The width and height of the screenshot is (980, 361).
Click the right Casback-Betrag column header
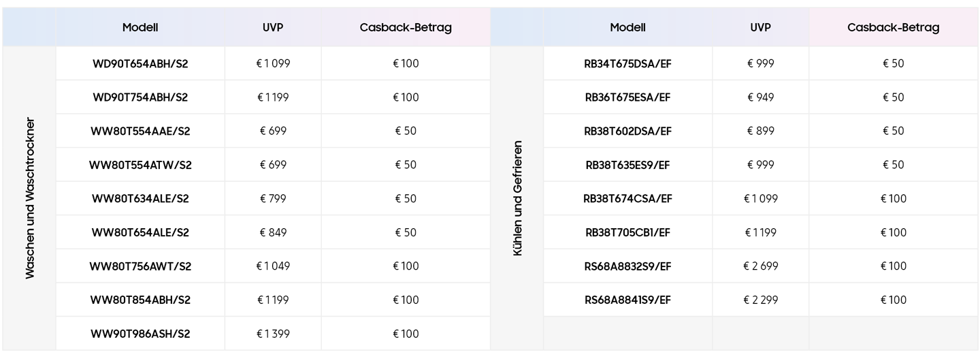[x=893, y=27]
